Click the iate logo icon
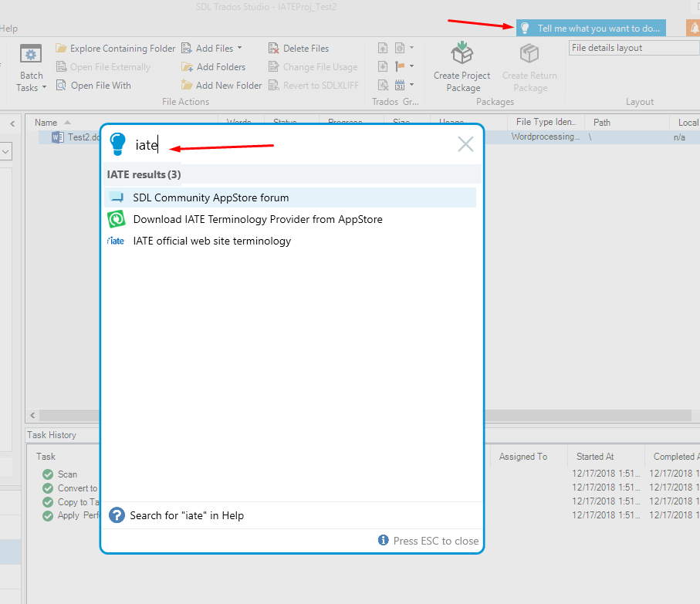 click(116, 241)
